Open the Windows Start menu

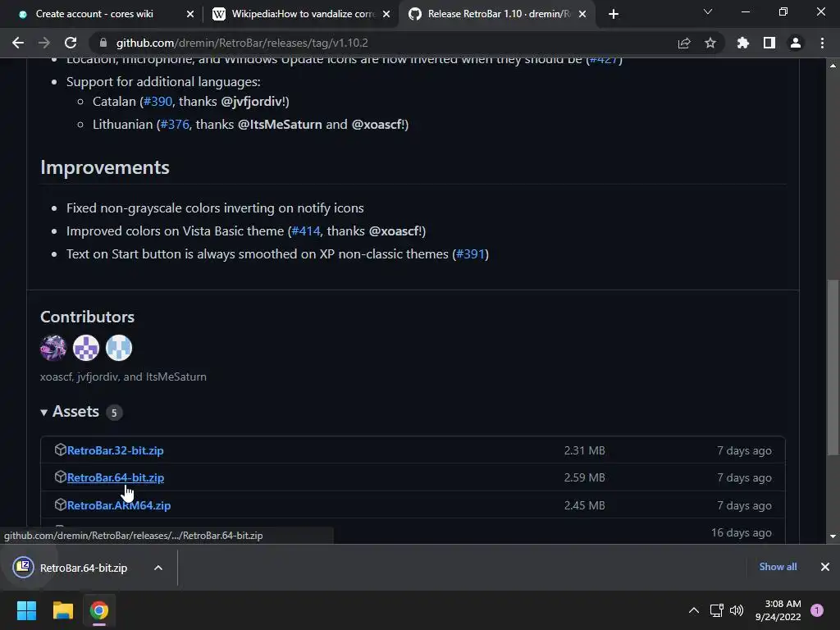[x=26, y=610]
